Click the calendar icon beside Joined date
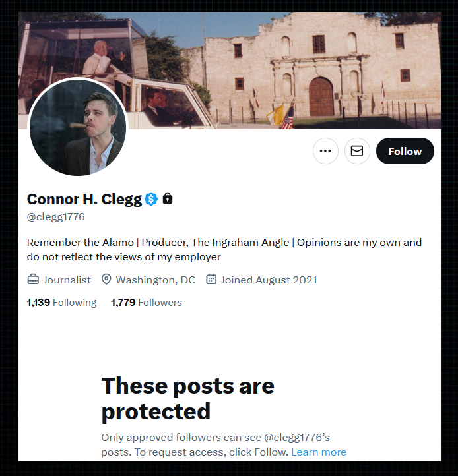 pos(211,280)
